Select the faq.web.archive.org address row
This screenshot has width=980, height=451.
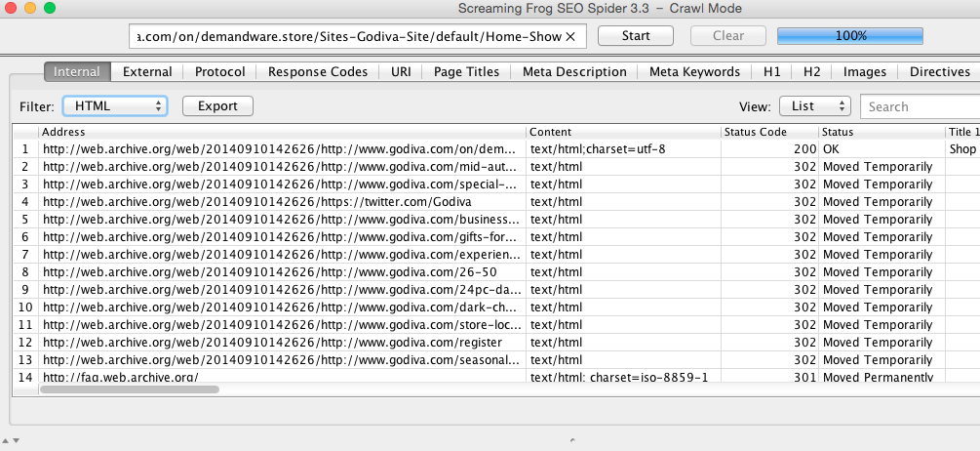pos(283,376)
